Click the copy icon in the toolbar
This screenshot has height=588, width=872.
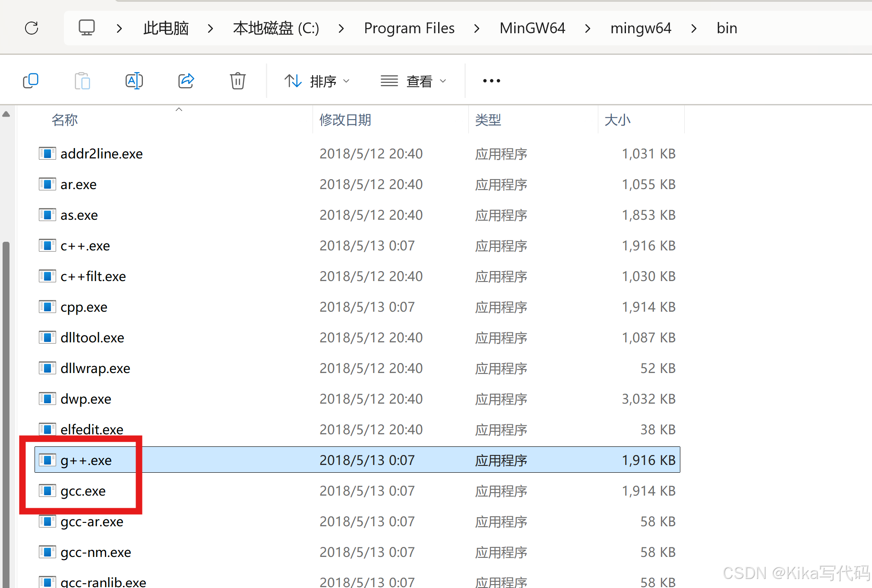31,81
